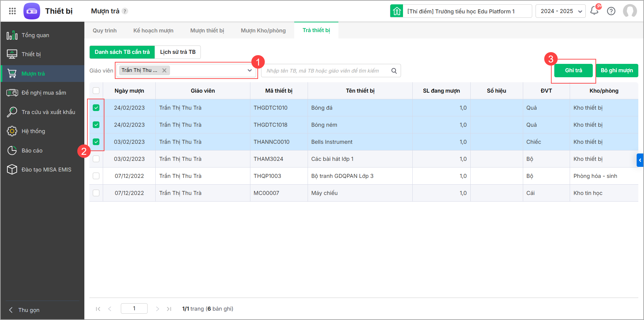Toggle the select-all header checkbox
The height and width of the screenshot is (320, 644).
[96, 91]
